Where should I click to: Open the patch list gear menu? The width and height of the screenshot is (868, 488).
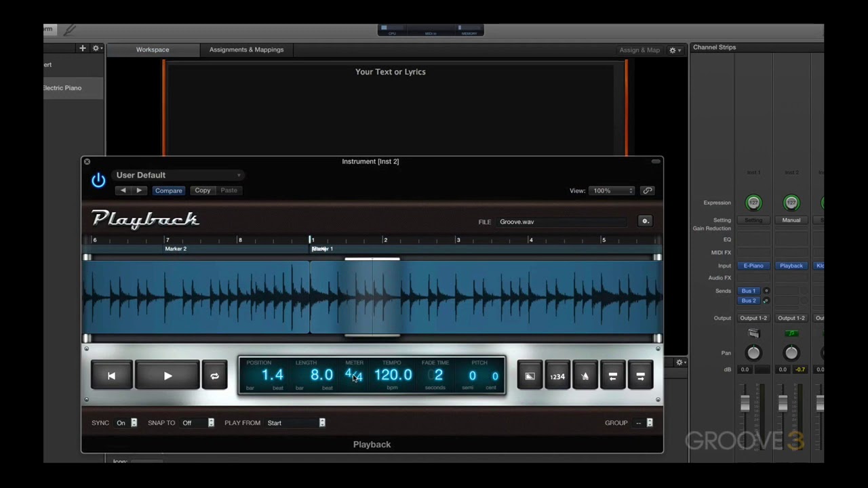pyautogui.click(x=96, y=48)
